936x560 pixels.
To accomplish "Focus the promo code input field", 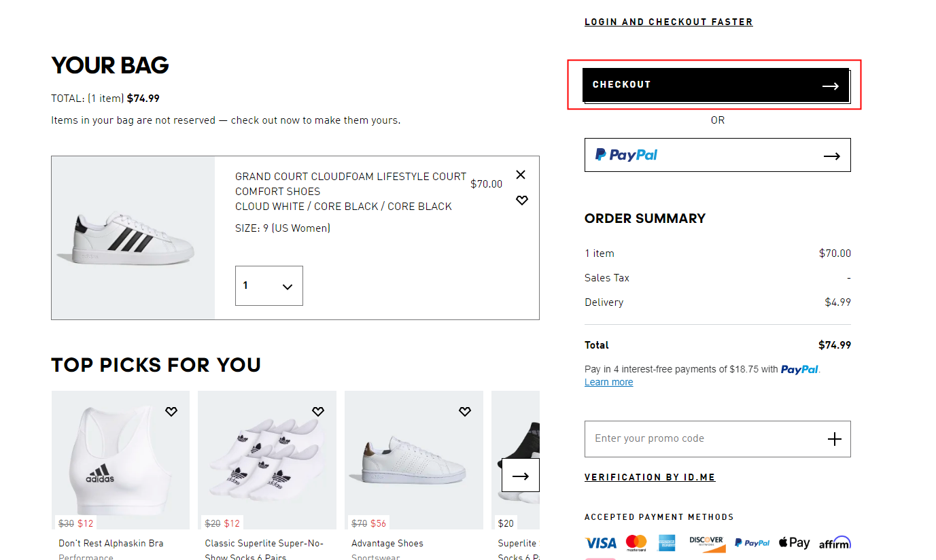I will (x=700, y=439).
